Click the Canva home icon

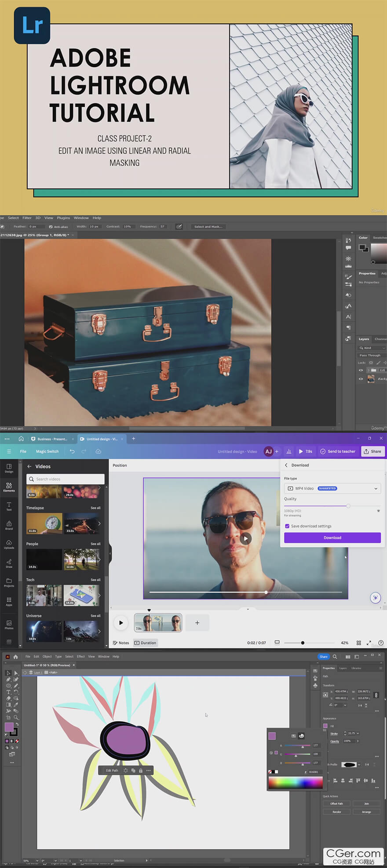[x=21, y=439]
